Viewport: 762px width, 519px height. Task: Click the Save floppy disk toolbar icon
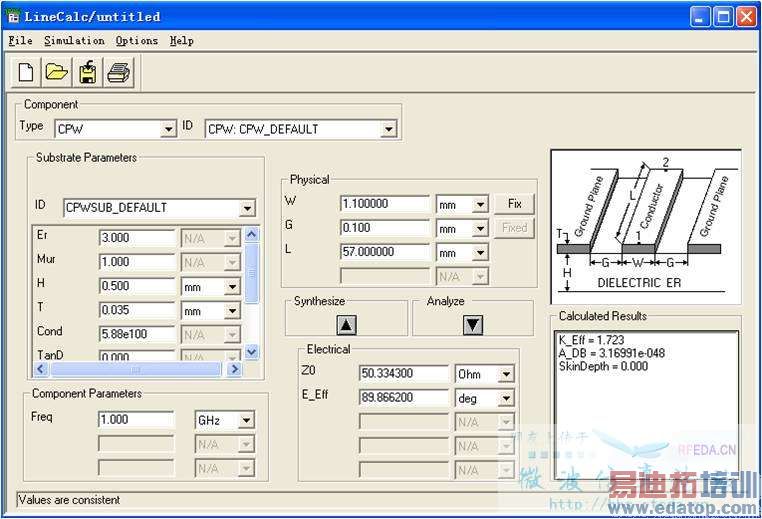(87, 72)
